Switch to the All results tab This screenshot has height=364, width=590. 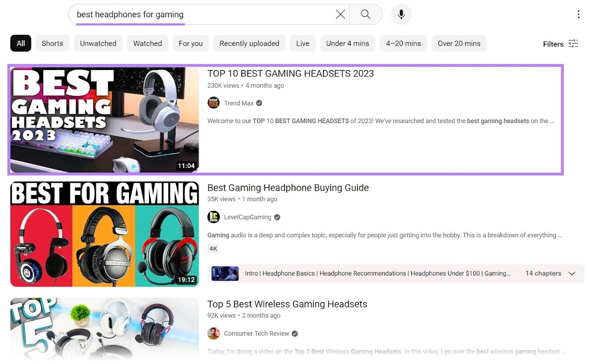tap(20, 43)
